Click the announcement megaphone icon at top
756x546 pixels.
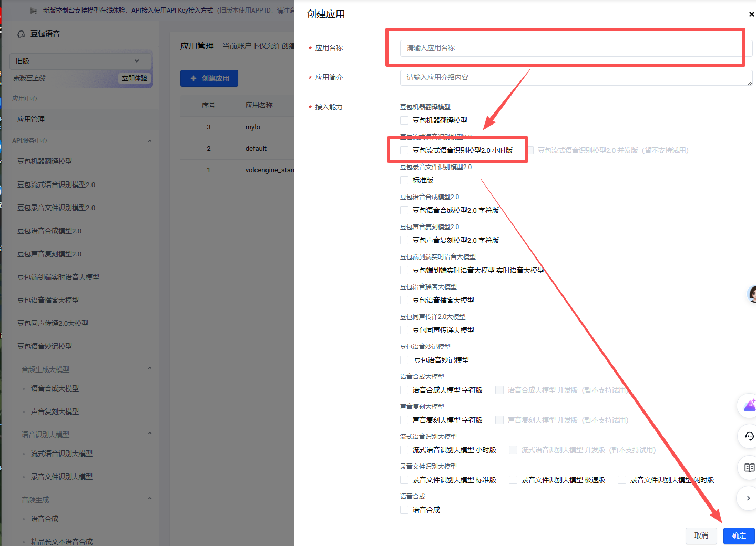pyautogui.click(x=34, y=11)
